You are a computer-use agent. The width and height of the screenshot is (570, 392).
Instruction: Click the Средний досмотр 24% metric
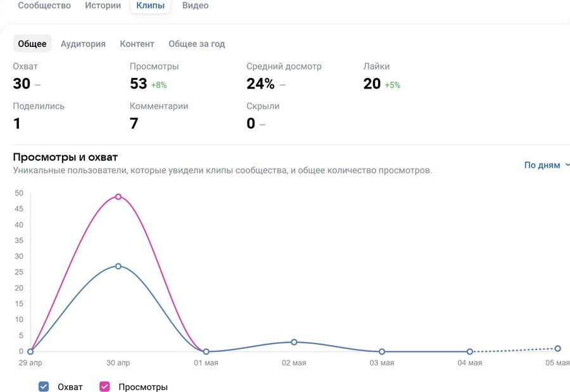tap(260, 84)
